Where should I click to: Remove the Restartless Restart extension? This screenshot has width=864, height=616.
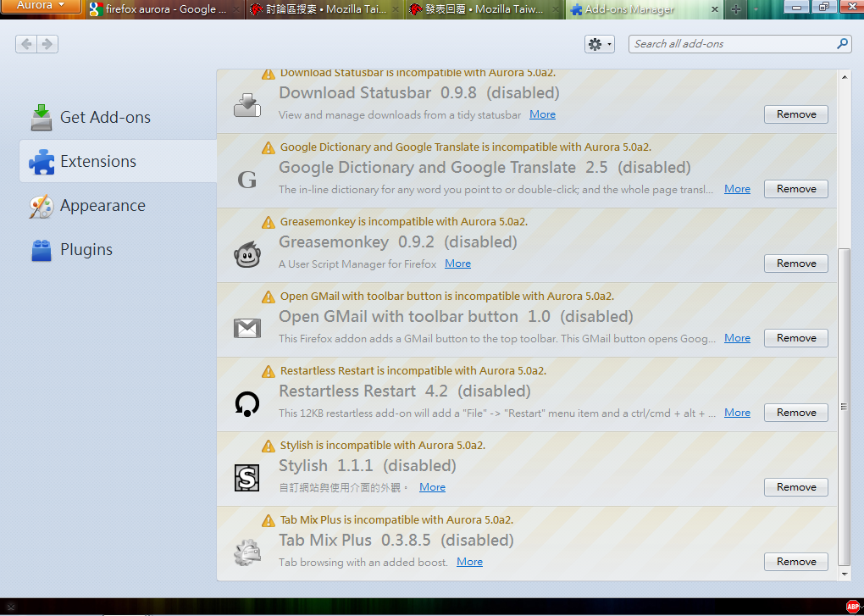tap(796, 413)
